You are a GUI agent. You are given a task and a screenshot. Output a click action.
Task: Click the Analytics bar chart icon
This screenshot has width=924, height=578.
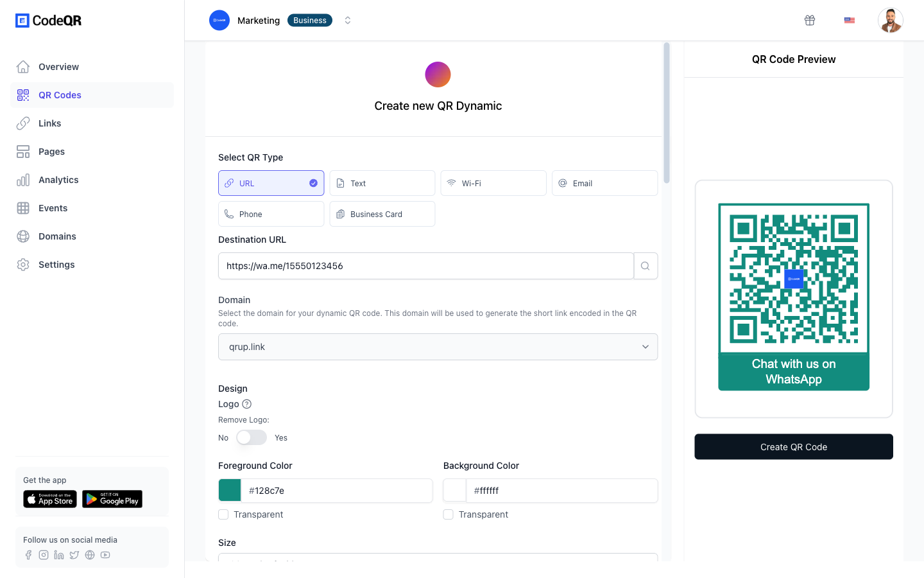pos(23,180)
